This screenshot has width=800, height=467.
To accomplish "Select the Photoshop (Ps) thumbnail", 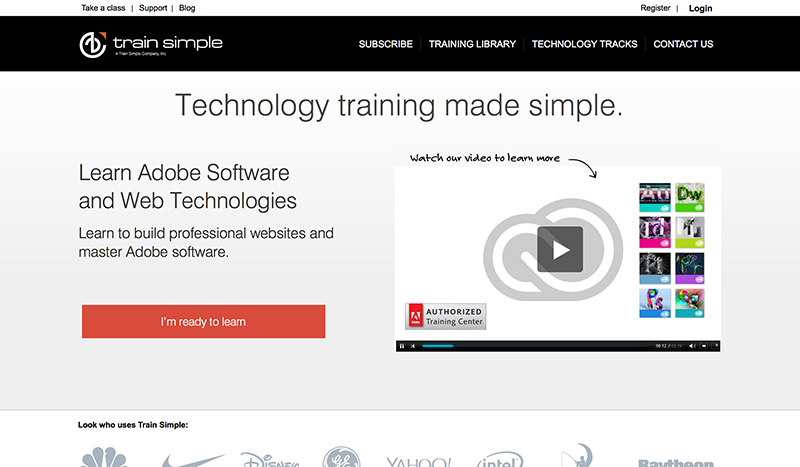I will 655,303.
